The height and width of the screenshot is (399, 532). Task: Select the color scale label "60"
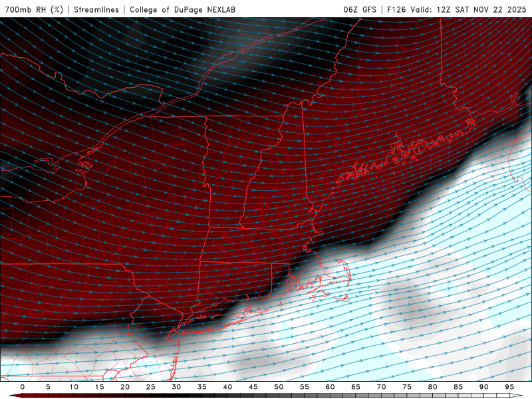click(330, 387)
